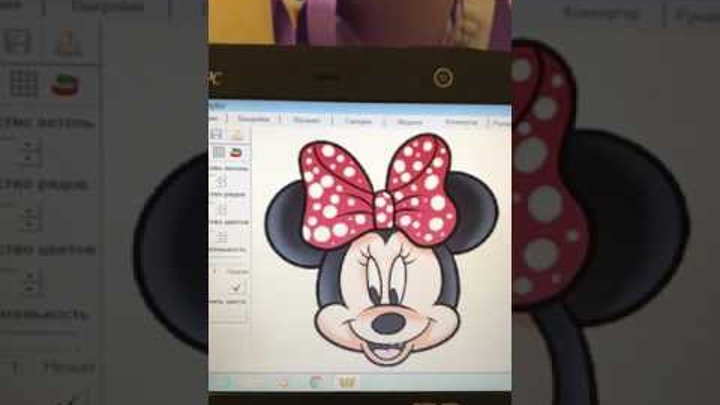This screenshot has height=405, width=720.
Task: Select the Мозаика tab
Action: point(306,120)
